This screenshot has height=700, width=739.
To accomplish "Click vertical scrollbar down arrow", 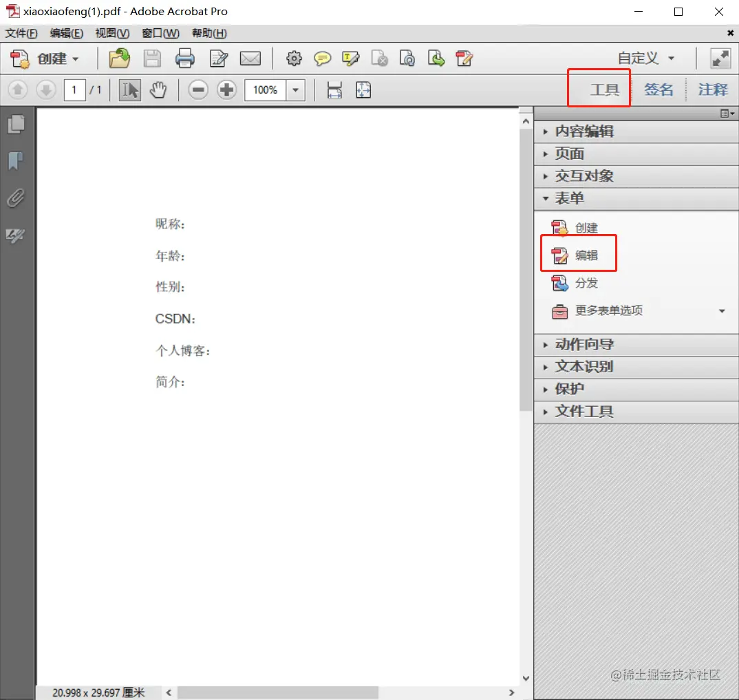I will (526, 678).
